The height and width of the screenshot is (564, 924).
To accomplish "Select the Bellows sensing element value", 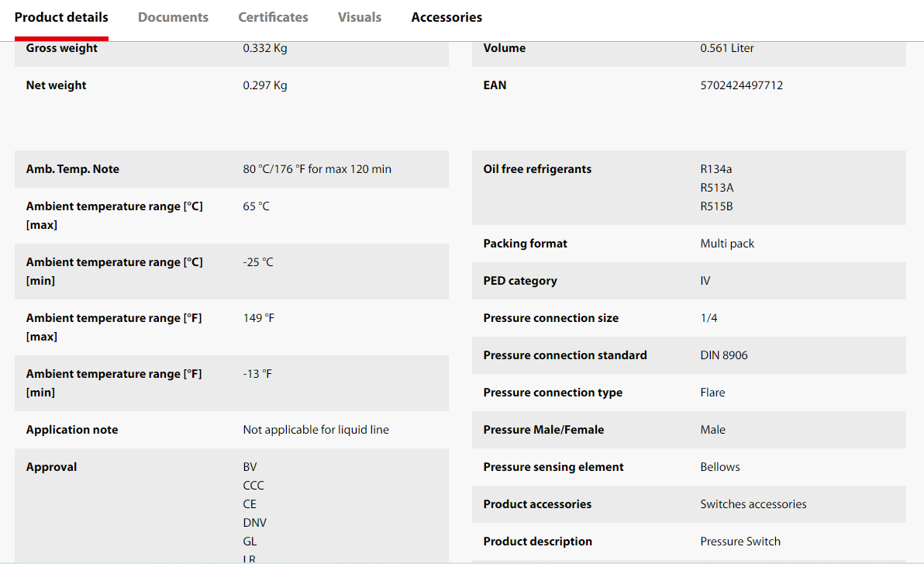I will click(720, 467).
